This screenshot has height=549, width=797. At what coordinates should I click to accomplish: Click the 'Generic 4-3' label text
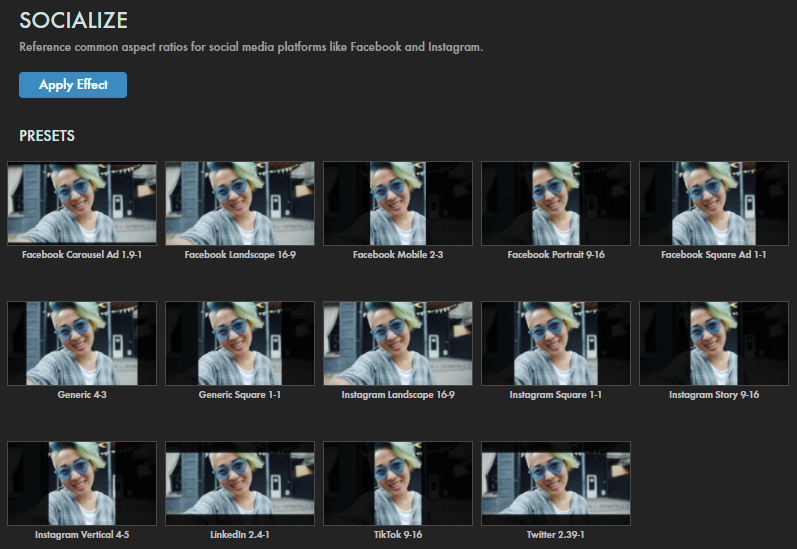[82, 394]
